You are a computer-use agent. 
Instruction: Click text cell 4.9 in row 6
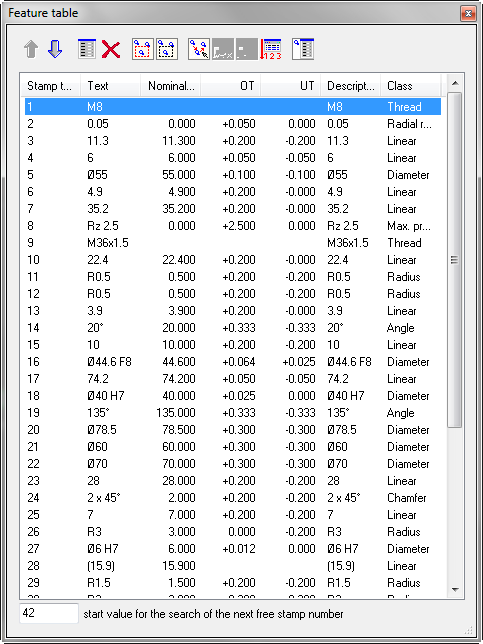click(x=95, y=192)
